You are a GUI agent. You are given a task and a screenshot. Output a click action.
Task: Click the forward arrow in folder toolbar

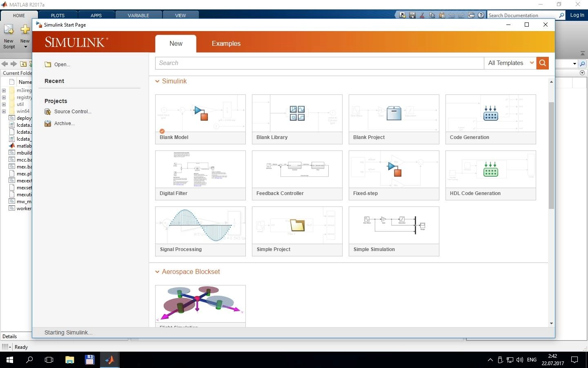pos(14,64)
